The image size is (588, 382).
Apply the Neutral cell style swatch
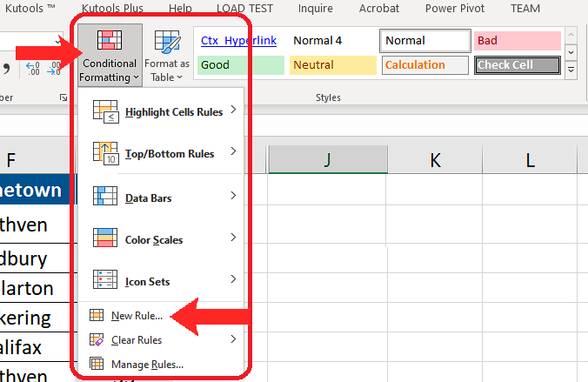[x=332, y=65]
